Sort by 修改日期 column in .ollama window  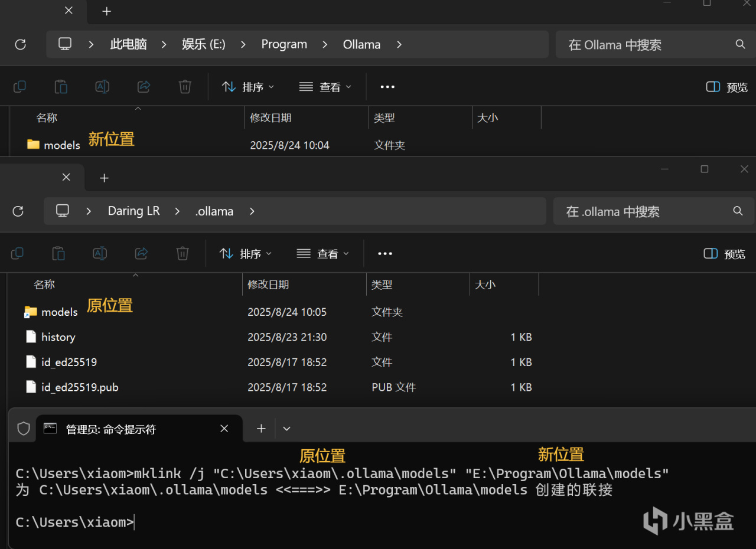point(268,285)
